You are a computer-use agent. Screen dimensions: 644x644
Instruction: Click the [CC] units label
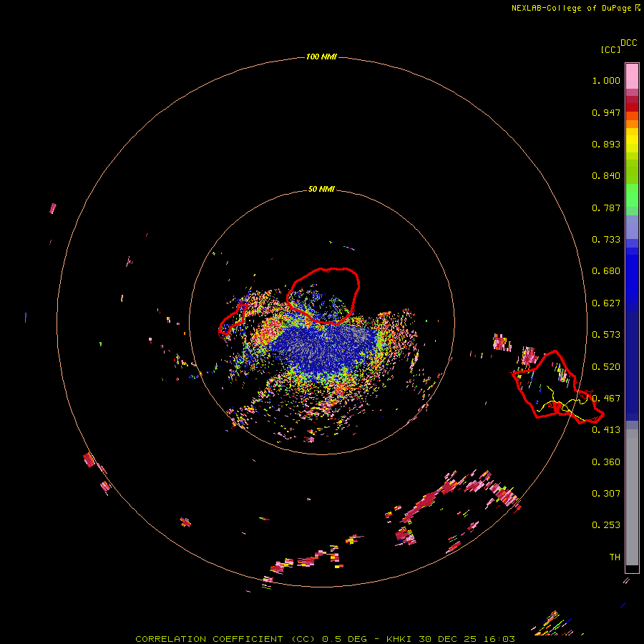coord(610,49)
